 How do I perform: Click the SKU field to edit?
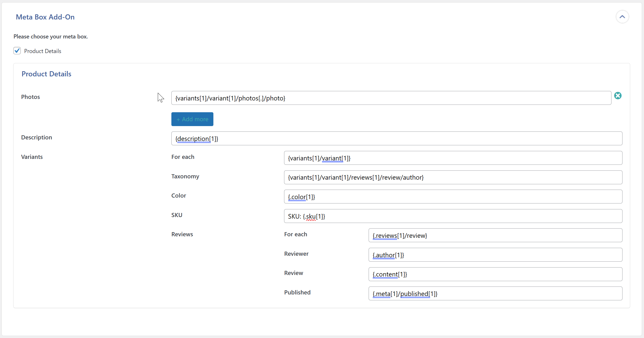coord(453,216)
